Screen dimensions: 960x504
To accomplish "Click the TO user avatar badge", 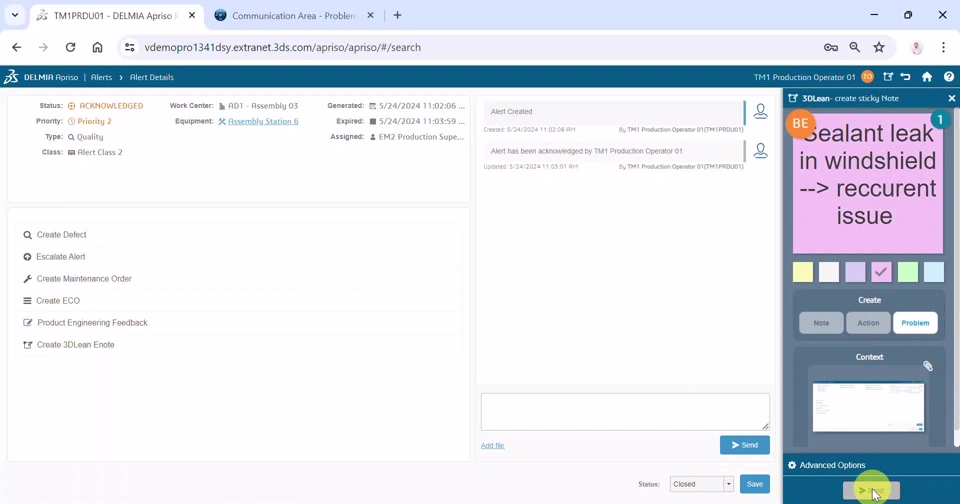I will (x=867, y=77).
